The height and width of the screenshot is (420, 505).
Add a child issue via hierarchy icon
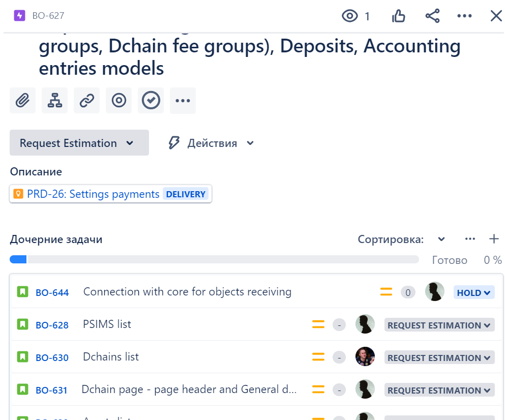[55, 101]
